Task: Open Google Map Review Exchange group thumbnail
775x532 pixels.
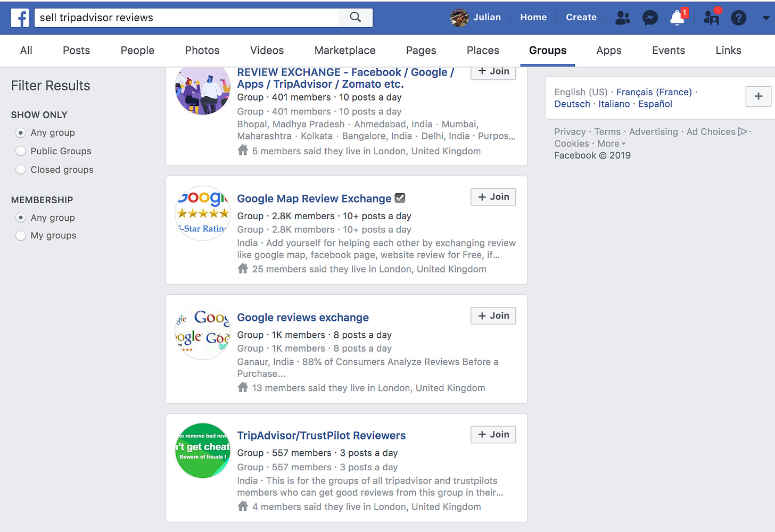Action: (203, 213)
